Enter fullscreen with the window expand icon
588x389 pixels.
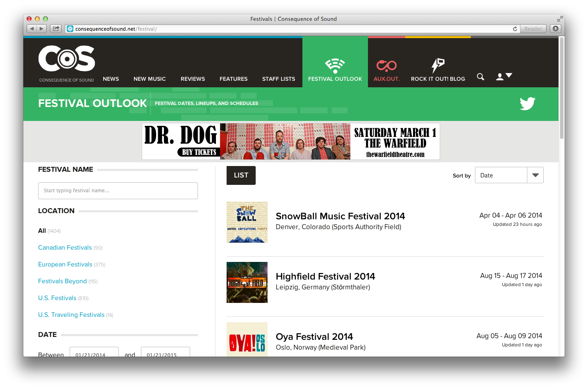click(x=560, y=19)
